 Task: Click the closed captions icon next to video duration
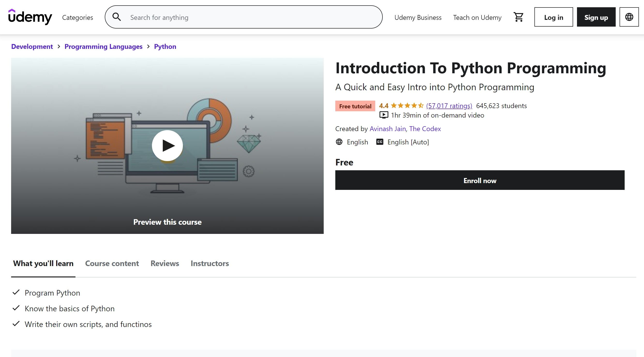(x=379, y=141)
